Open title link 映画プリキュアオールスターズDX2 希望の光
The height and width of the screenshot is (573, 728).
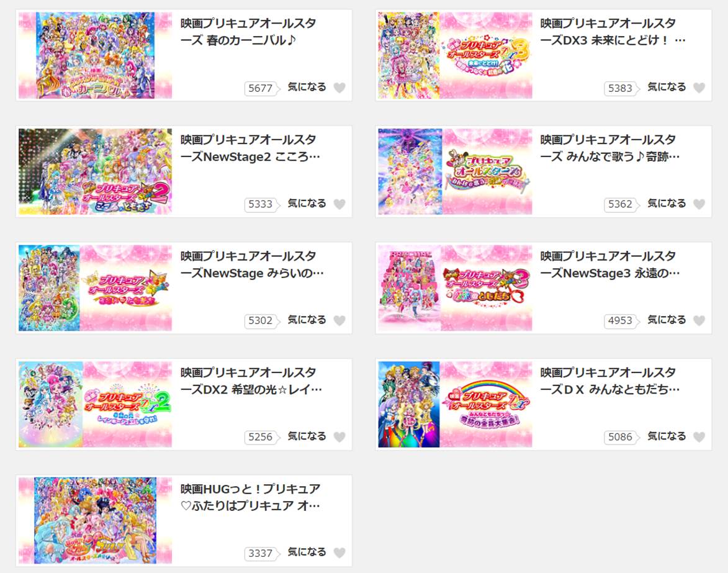tap(251, 381)
